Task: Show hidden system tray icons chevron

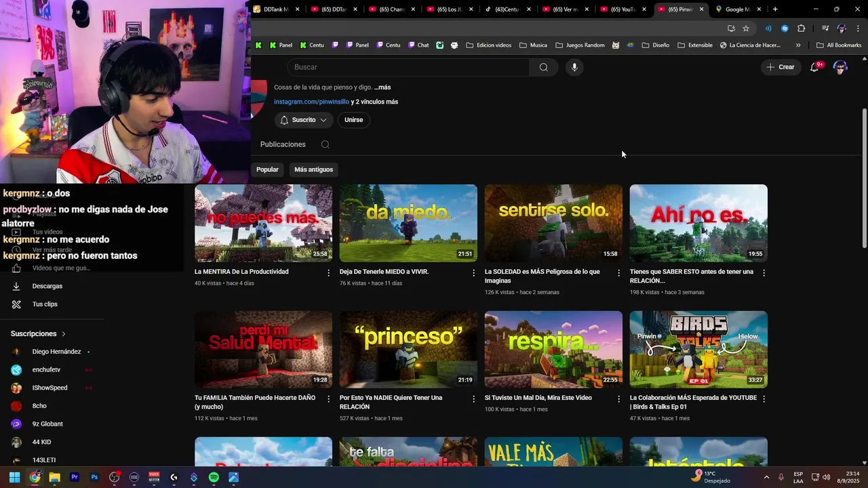Action: (x=767, y=477)
